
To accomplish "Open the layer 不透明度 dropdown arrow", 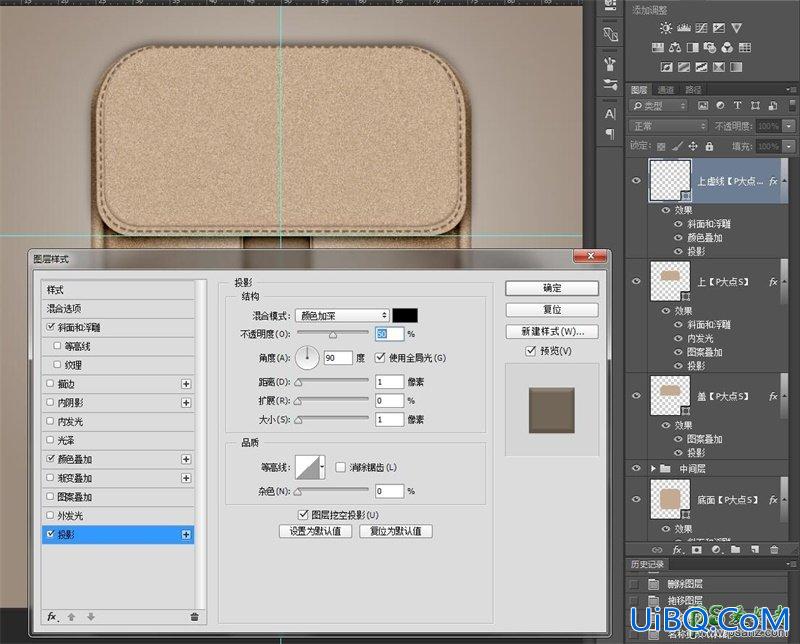I will click(x=789, y=126).
